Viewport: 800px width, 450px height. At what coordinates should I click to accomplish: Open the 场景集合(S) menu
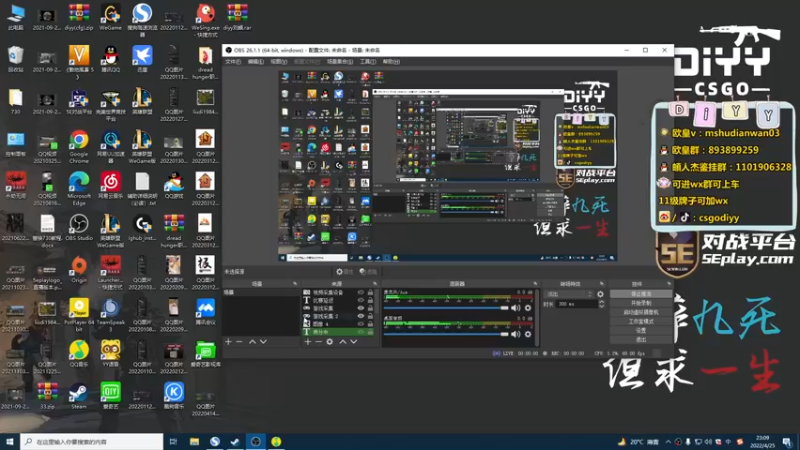tap(340, 62)
